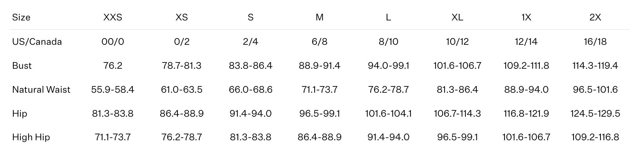Click the 1X size column header
Image resolution: width=644 pixels, height=165 pixels.
point(526,18)
